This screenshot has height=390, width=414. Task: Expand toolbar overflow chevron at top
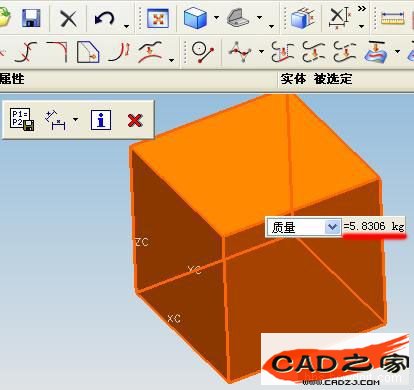point(362,8)
